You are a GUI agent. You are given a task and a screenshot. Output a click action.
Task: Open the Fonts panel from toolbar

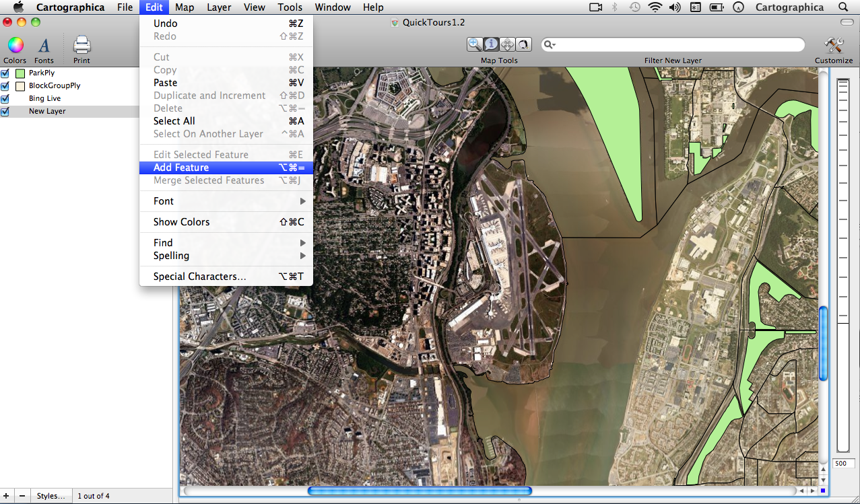(x=44, y=46)
